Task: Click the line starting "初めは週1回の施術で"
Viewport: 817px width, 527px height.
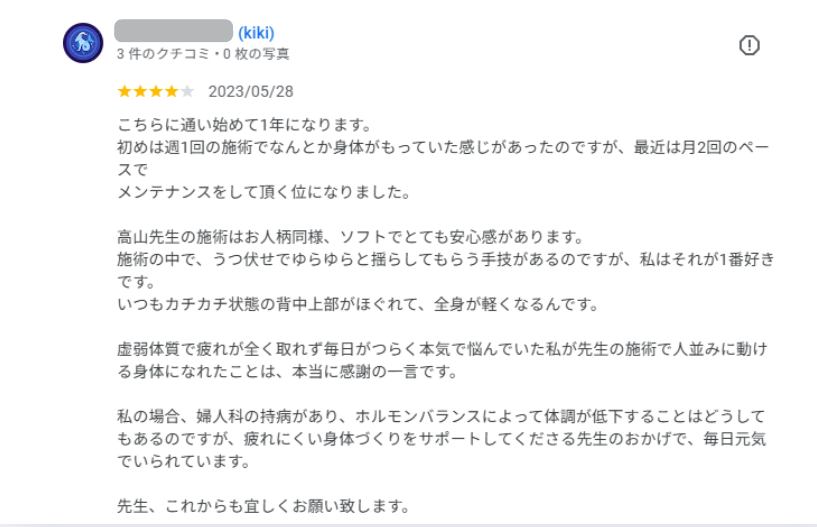Action: 440,147
